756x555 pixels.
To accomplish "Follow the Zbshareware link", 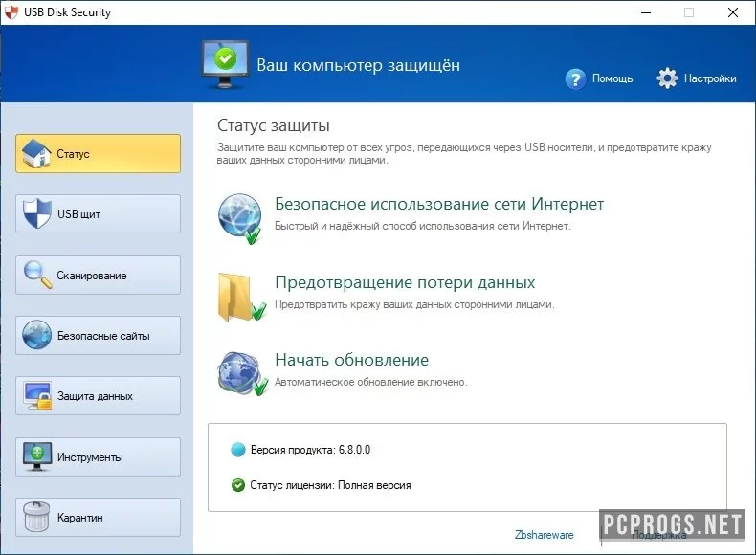I will 544,535.
